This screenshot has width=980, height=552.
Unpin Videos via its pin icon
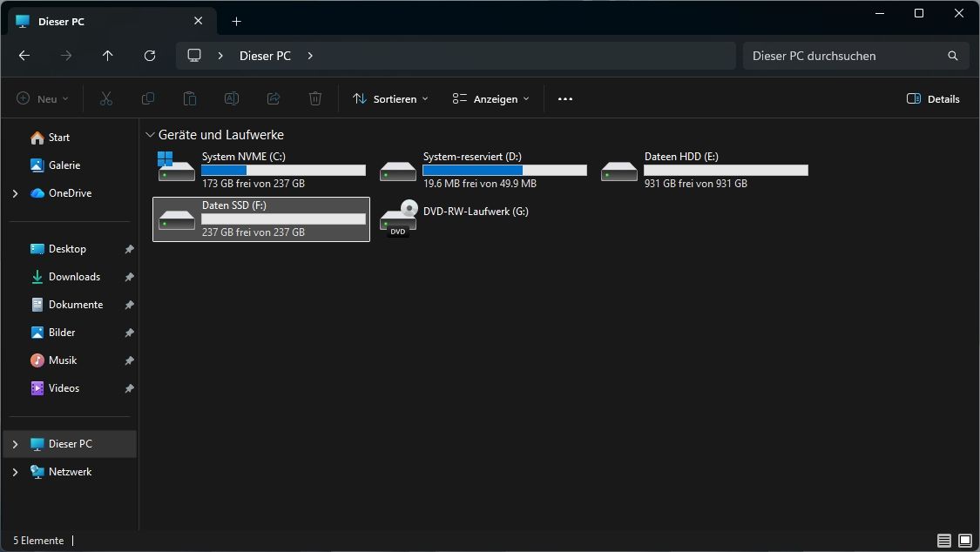pyautogui.click(x=130, y=388)
